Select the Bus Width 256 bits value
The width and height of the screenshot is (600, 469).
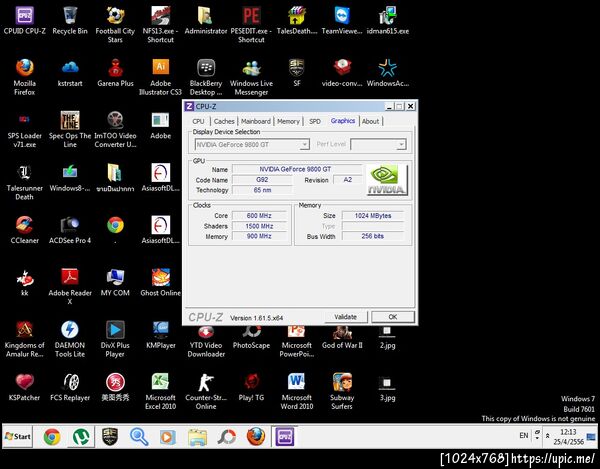point(373,236)
